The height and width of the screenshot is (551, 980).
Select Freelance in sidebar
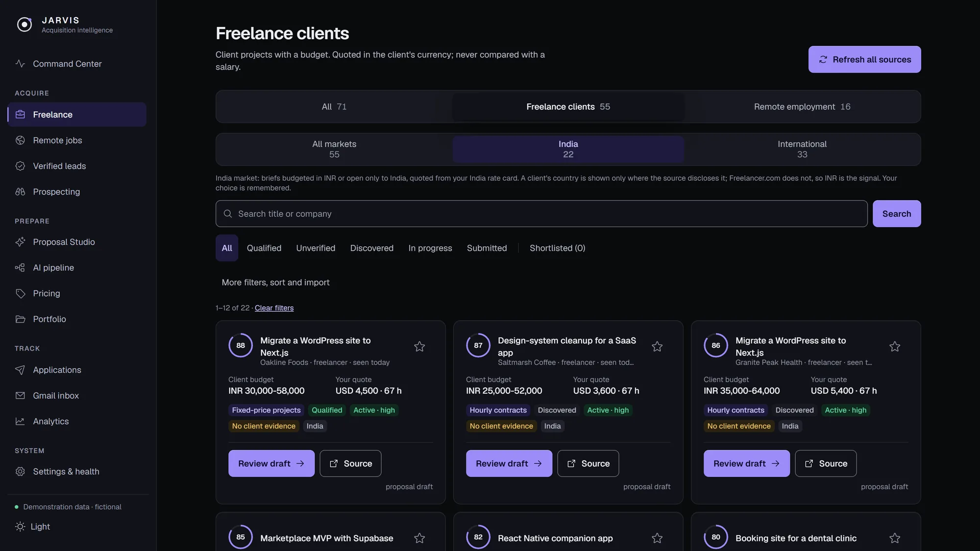(x=77, y=115)
